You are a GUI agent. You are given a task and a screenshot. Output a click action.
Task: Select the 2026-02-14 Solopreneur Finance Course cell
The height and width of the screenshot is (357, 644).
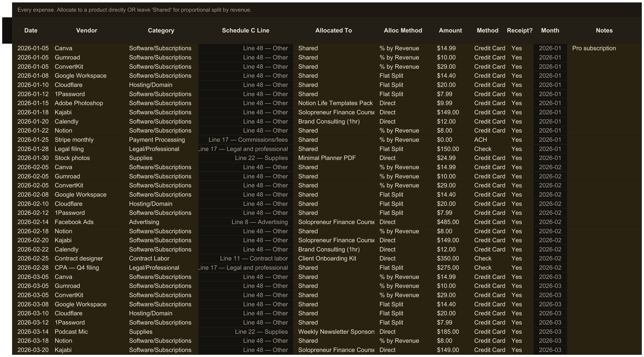pyautogui.click(x=333, y=222)
